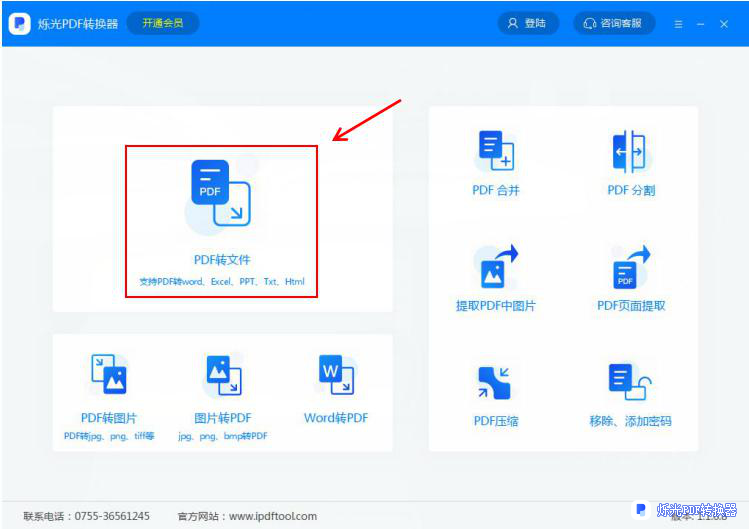Open the PDF分割 split icon
This screenshot has height=529, width=749.
630,152
